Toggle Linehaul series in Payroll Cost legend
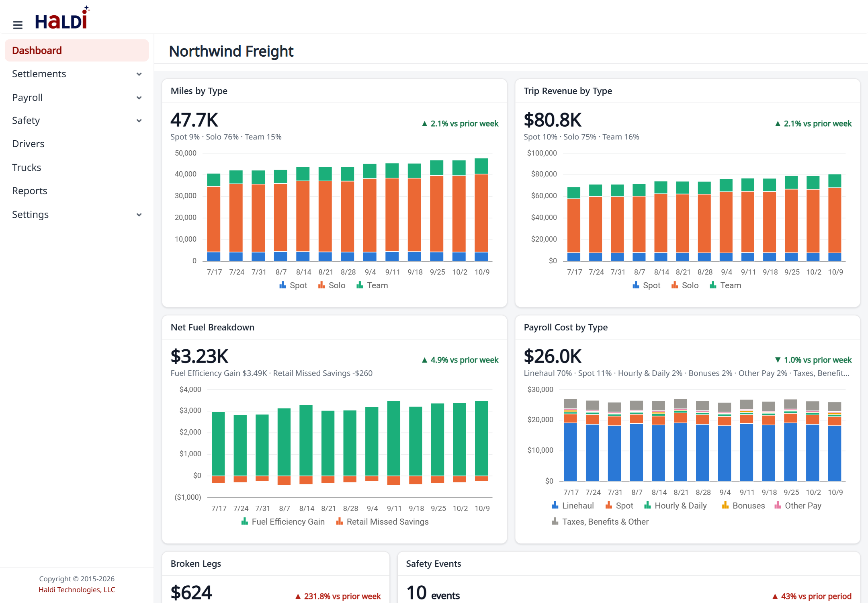 (573, 506)
